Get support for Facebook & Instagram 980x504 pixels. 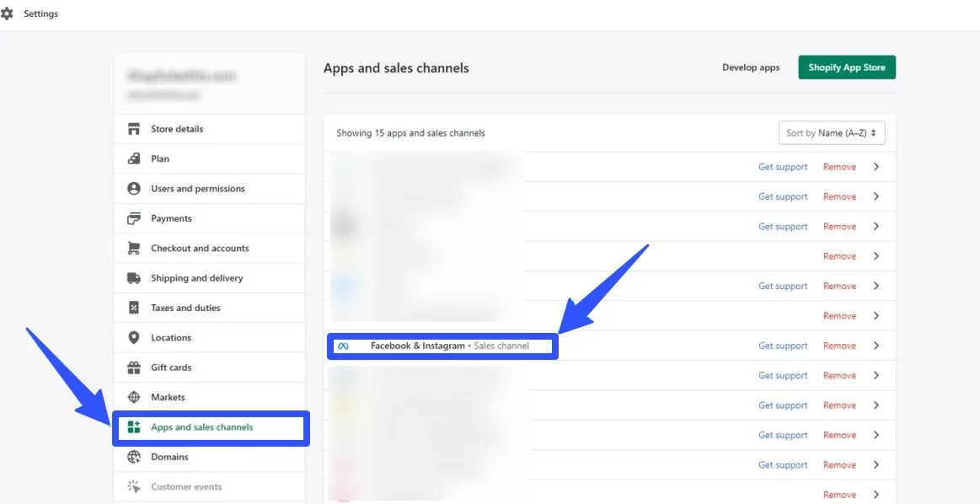click(783, 346)
